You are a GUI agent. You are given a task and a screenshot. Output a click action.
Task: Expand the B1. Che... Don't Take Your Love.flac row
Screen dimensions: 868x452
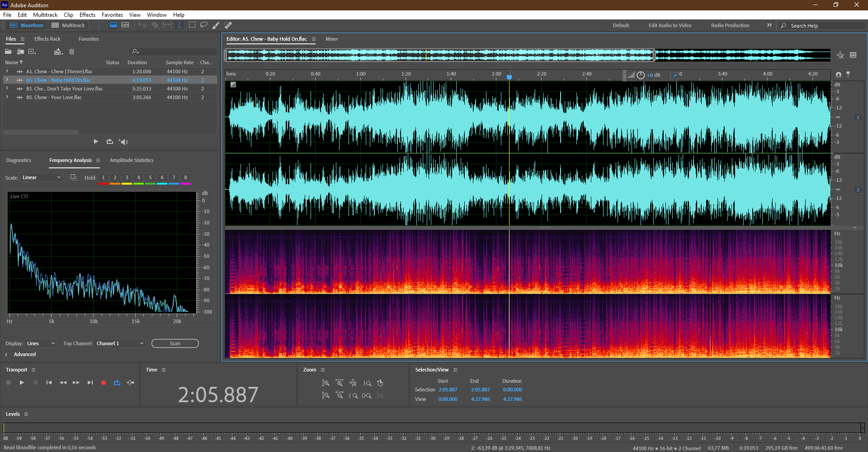(7, 89)
